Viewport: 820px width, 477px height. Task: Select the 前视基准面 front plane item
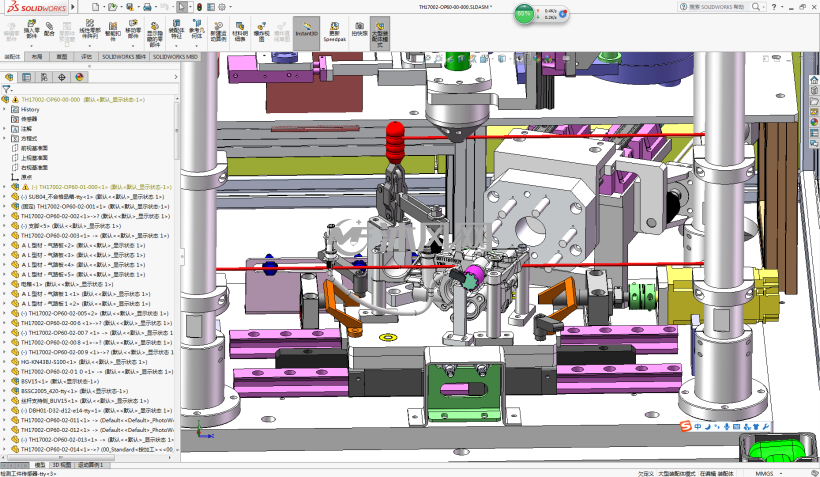[35, 148]
